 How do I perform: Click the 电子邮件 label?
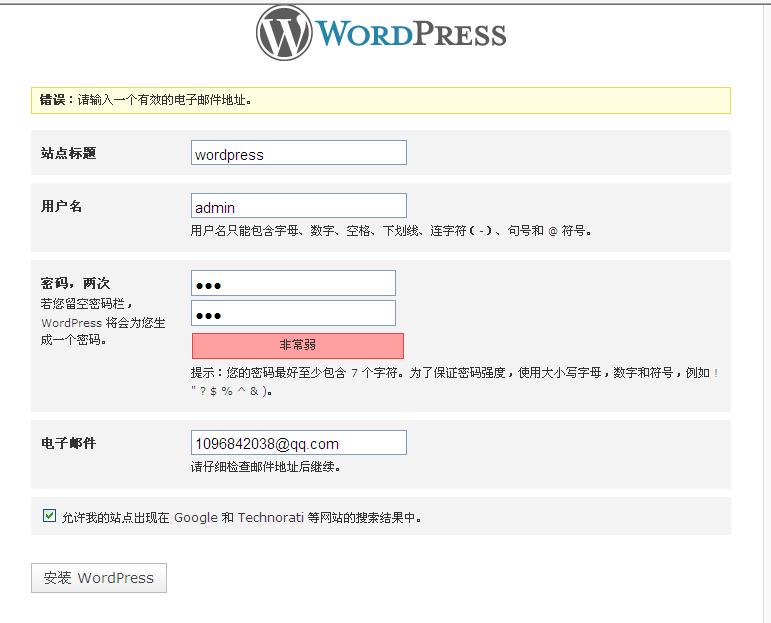click(x=68, y=443)
